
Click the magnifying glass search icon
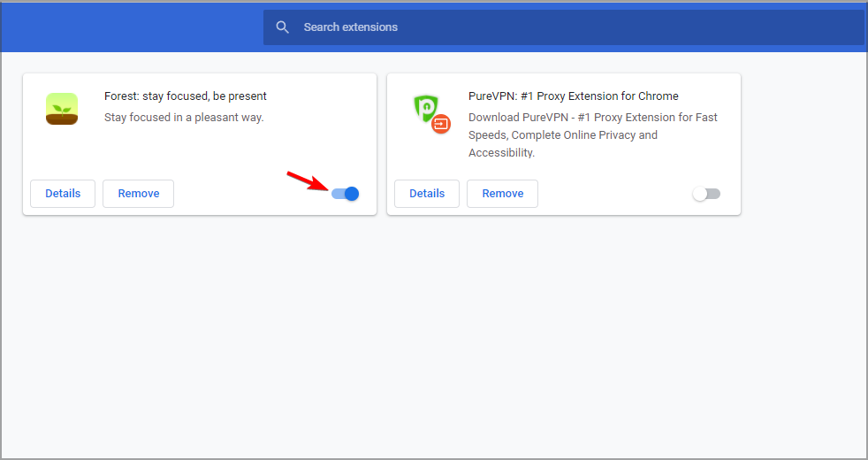282,27
